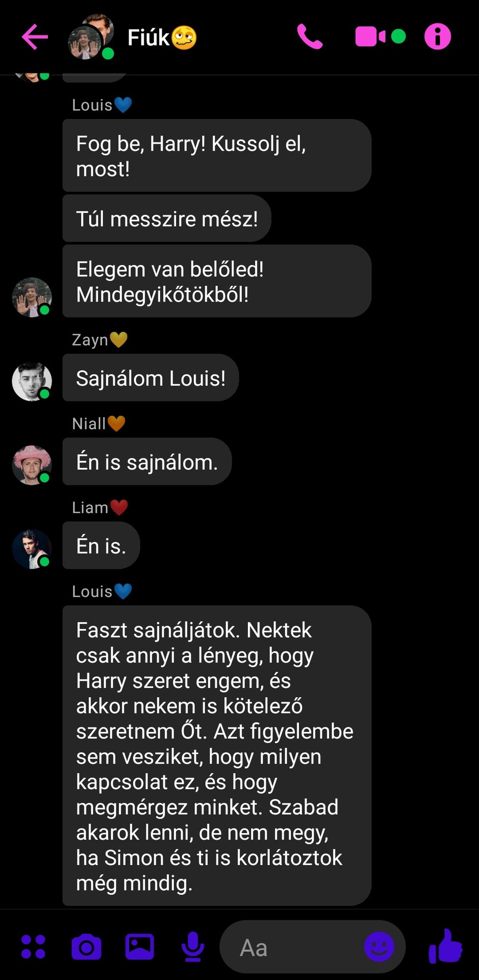479x980 pixels.
Task: Tap Louis's avatar beside 'Elegem van belőled!'
Action: (32, 298)
